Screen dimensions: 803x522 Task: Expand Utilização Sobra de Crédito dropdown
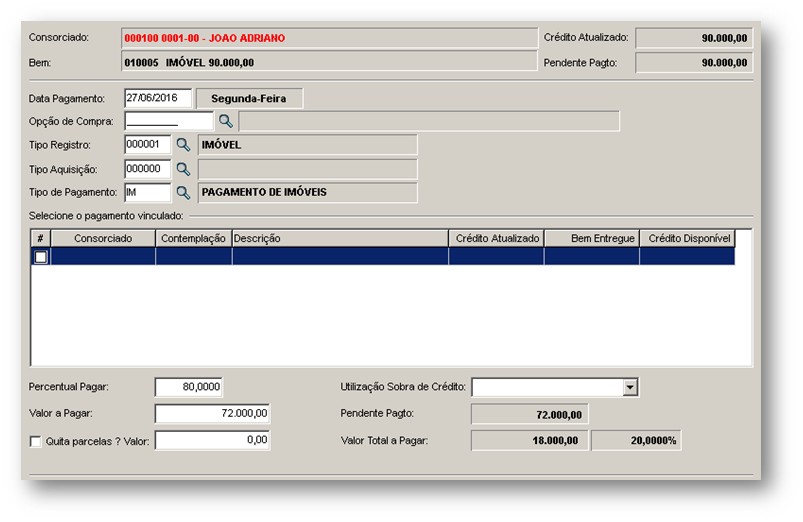pos(630,387)
